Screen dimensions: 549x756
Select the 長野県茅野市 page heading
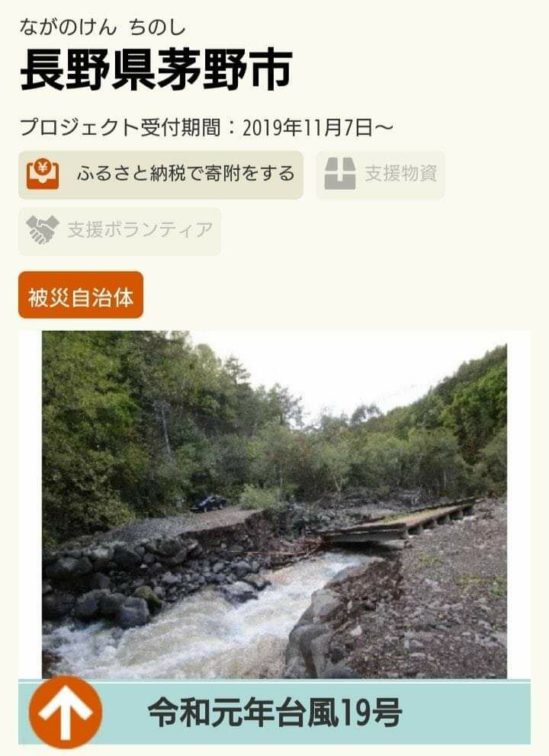pyautogui.click(x=156, y=69)
